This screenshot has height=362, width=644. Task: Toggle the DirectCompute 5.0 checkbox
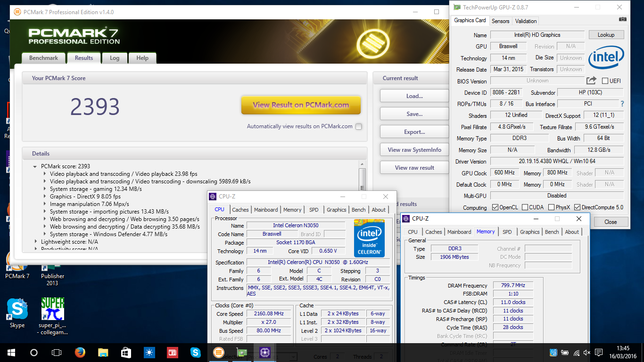point(577,207)
